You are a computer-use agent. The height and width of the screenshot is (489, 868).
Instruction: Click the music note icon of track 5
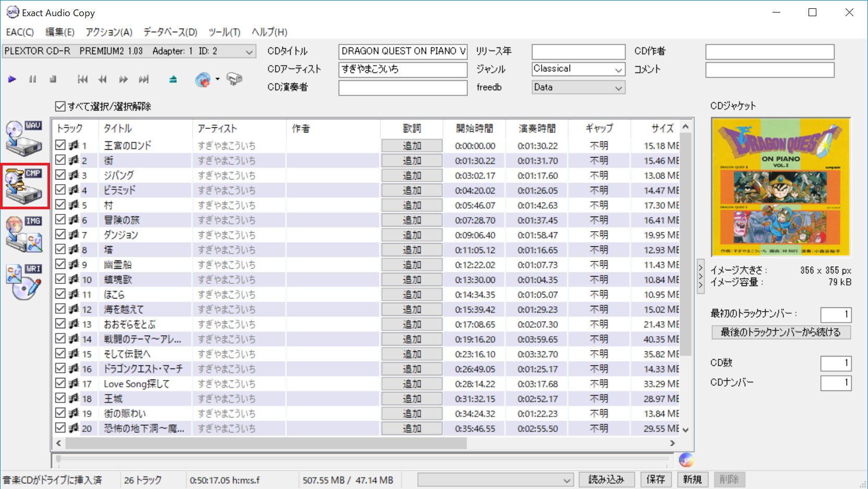74,205
